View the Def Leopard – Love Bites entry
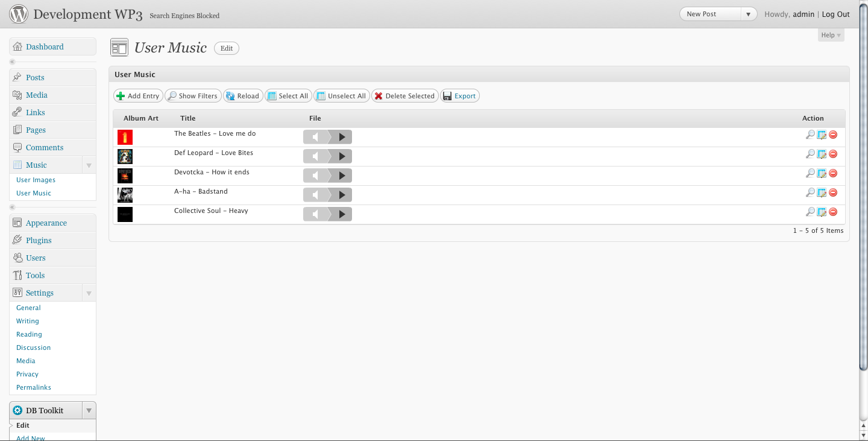This screenshot has height=441, width=868. (x=810, y=154)
